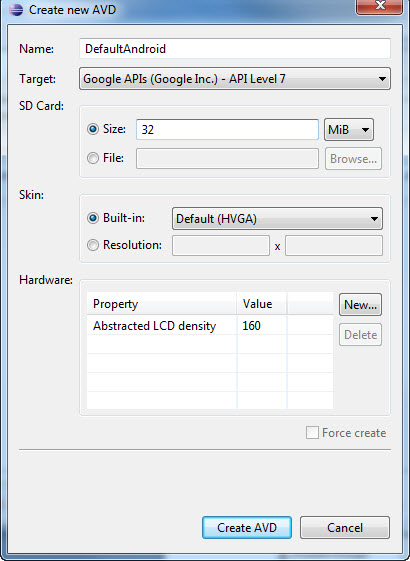410x561 pixels.
Task: Select the SD Card Size radio button
Action: tap(93, 129)
